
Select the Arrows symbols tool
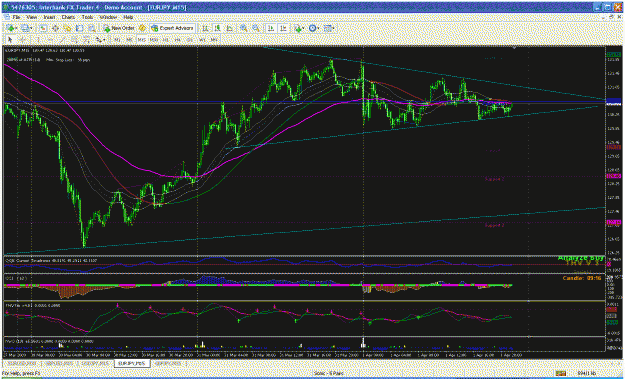click(98, 39)
